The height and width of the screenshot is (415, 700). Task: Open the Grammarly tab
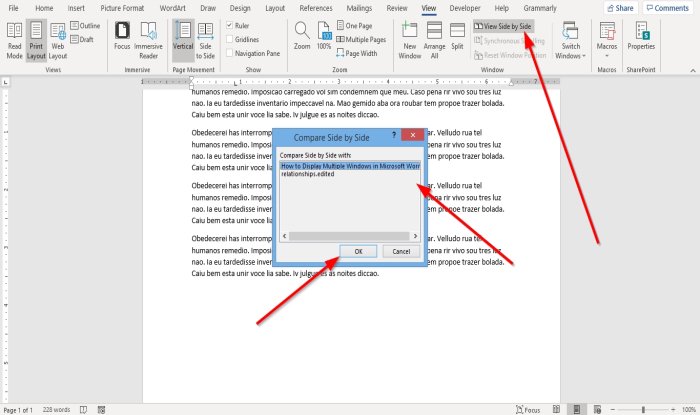point(540,8)
